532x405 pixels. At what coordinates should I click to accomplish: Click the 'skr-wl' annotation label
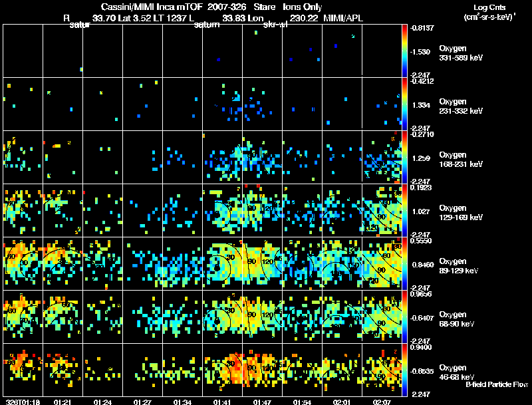click(275, 25)
